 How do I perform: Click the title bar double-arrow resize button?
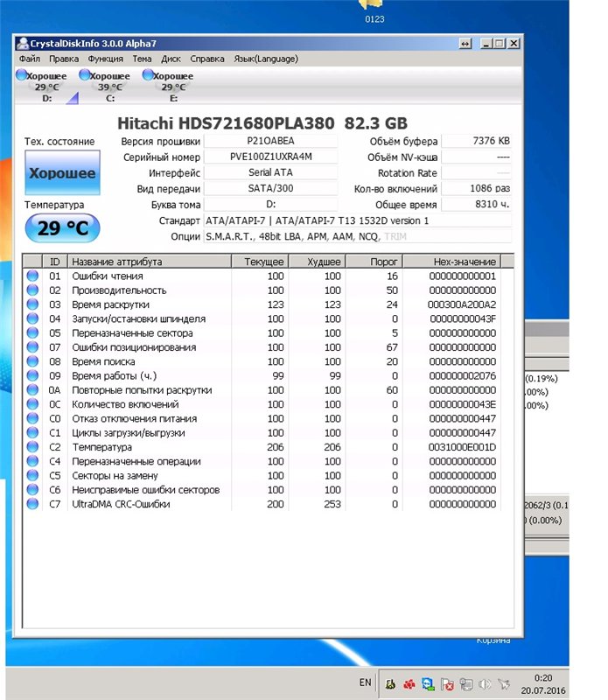465,43
